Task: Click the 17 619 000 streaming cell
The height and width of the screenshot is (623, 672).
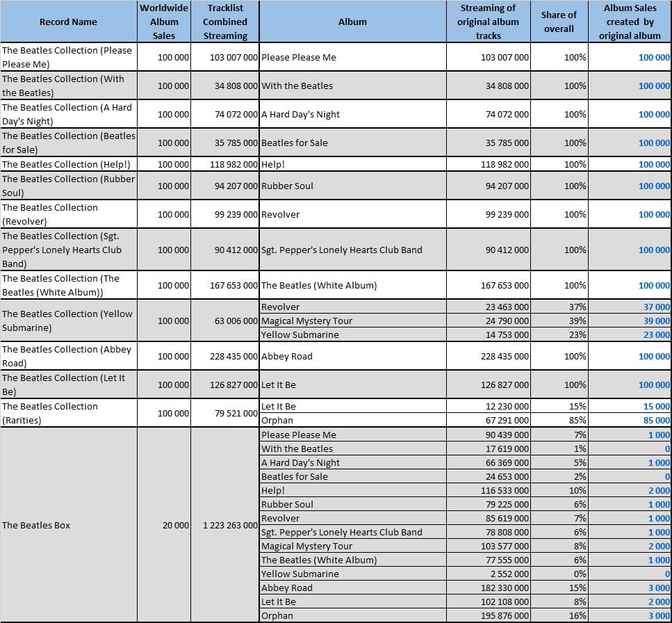Action: [488, 448]
